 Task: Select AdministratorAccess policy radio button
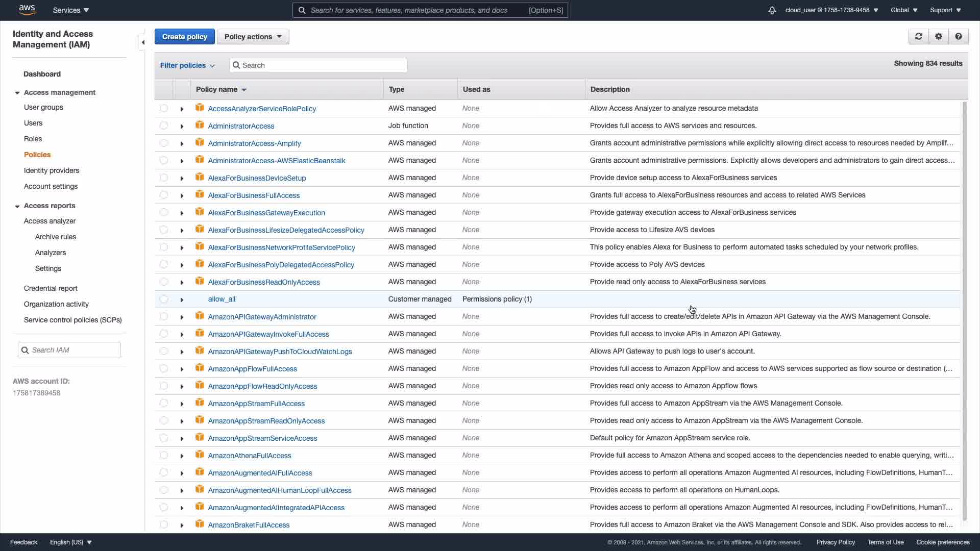click(x=163, y=126)
